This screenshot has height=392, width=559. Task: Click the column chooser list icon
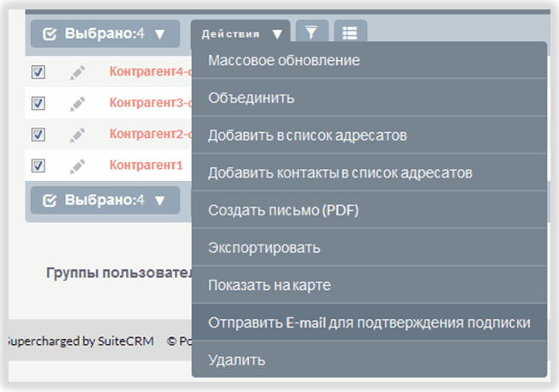pyautogui.click(x=350, y=33)
